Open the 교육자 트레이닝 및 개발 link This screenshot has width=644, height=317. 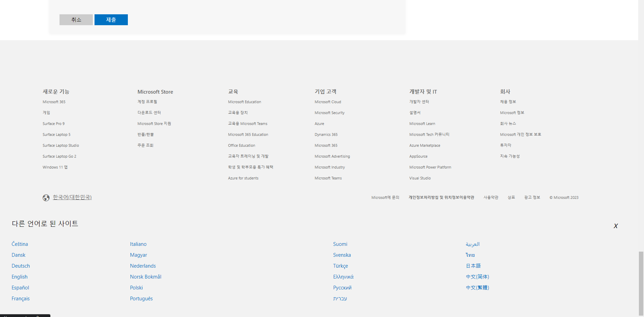[248, 156]
